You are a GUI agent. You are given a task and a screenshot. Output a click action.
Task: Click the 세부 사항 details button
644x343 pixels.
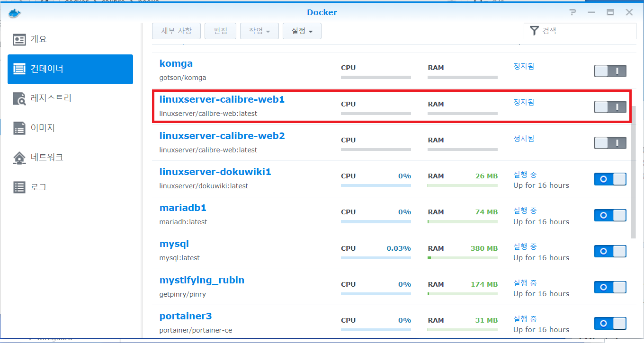[177, 31]
